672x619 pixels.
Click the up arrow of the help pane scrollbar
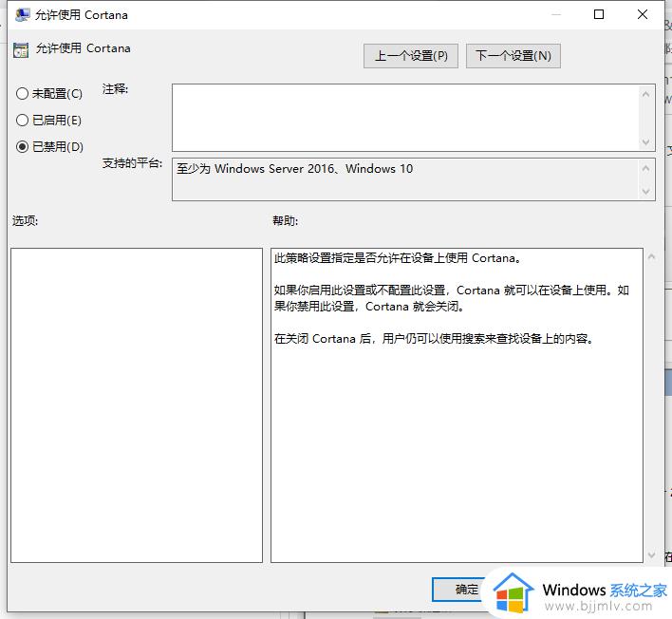point(651,256)
